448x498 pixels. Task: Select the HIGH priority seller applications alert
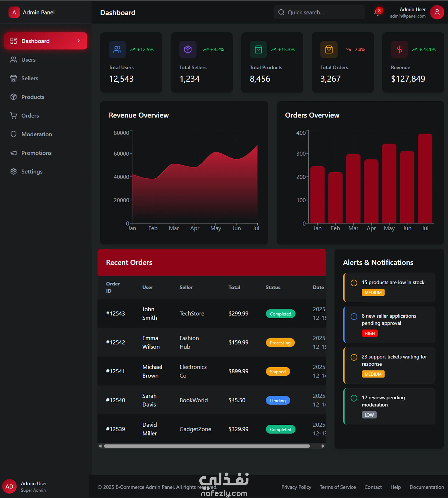(x=389, y=324)
